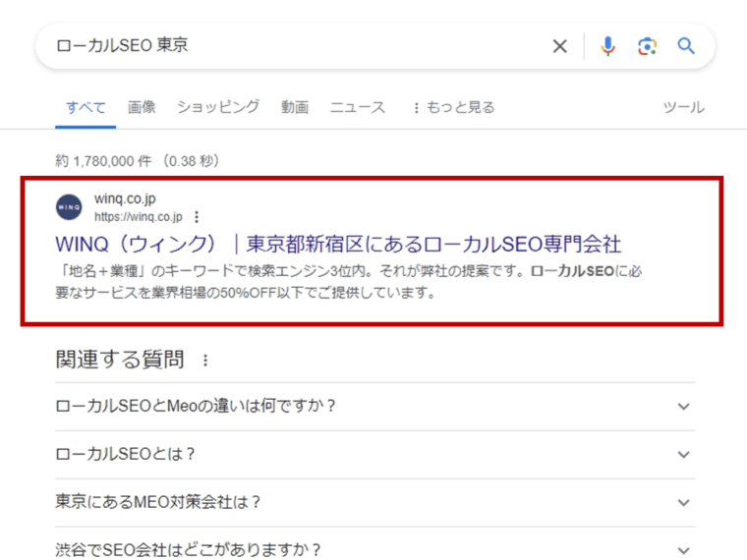Open Google Lens image search icon

pos(647,46)
